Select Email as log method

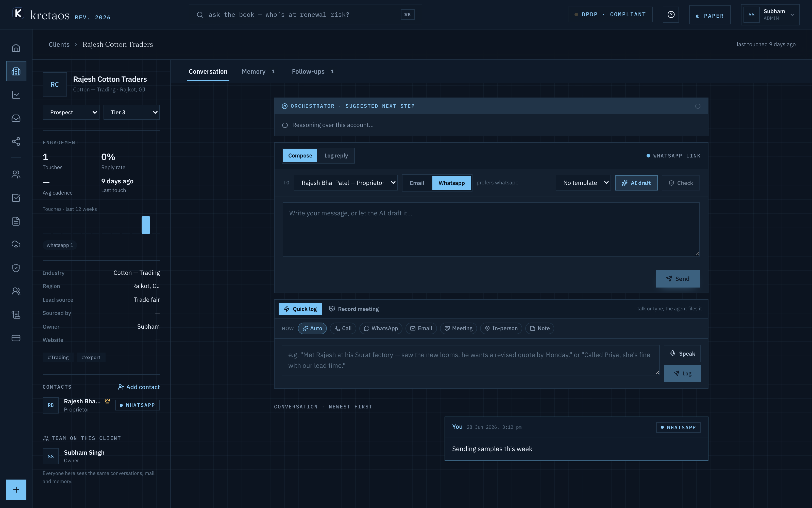point(421,328)
